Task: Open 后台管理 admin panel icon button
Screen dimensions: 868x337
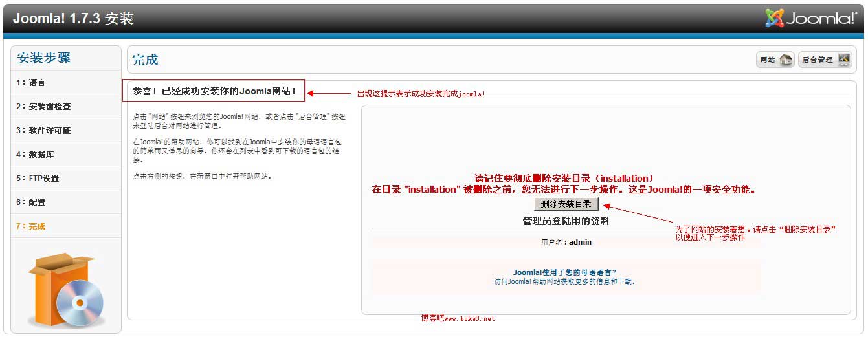Action: (826, 60)
